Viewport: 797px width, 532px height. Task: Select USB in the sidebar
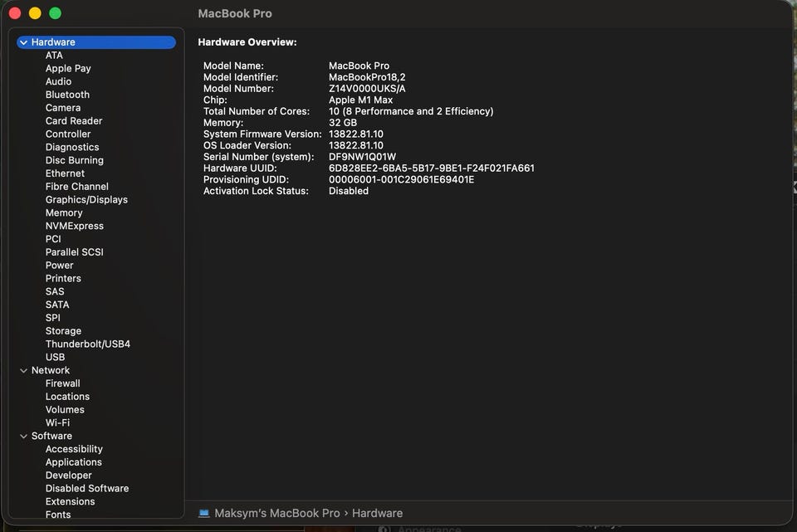[55, 357]
